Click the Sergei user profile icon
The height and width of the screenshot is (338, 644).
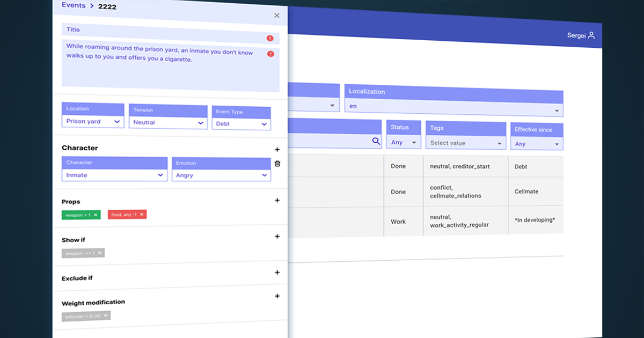point(591,35)
